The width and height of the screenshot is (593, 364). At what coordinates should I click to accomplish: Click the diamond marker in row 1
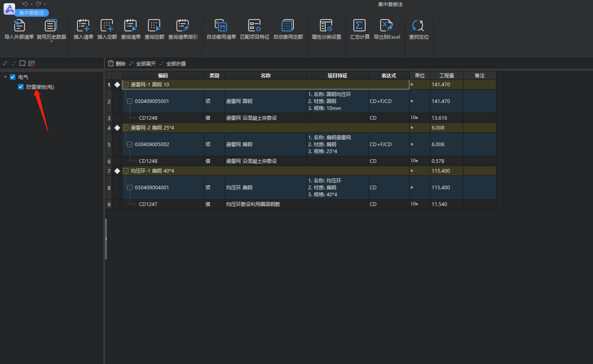117,85
